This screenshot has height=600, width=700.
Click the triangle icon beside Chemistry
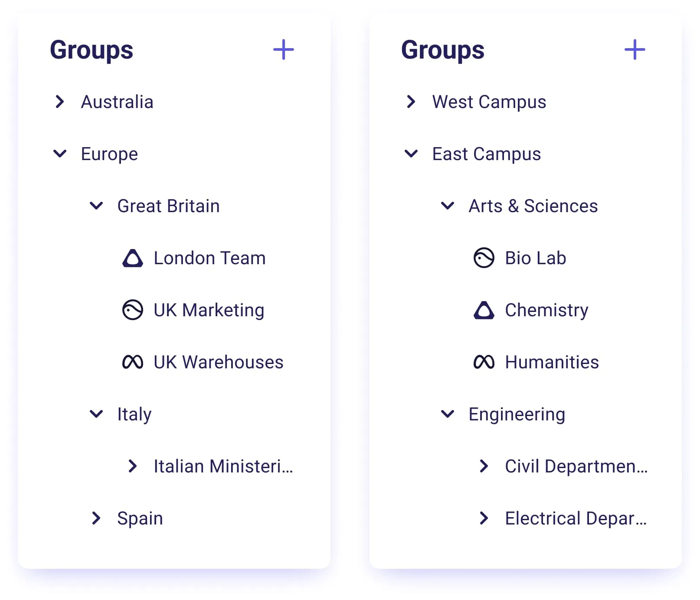coord(484,310)
